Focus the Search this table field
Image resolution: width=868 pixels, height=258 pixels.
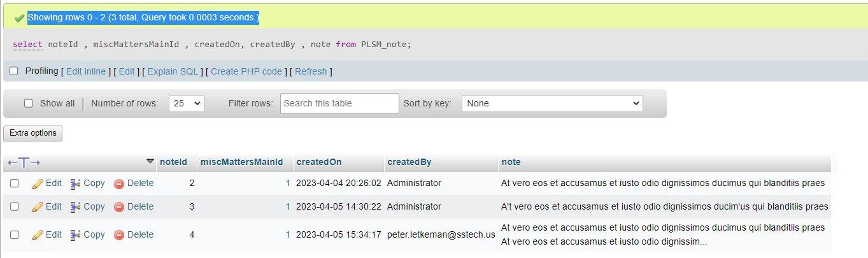click(339, 103)
